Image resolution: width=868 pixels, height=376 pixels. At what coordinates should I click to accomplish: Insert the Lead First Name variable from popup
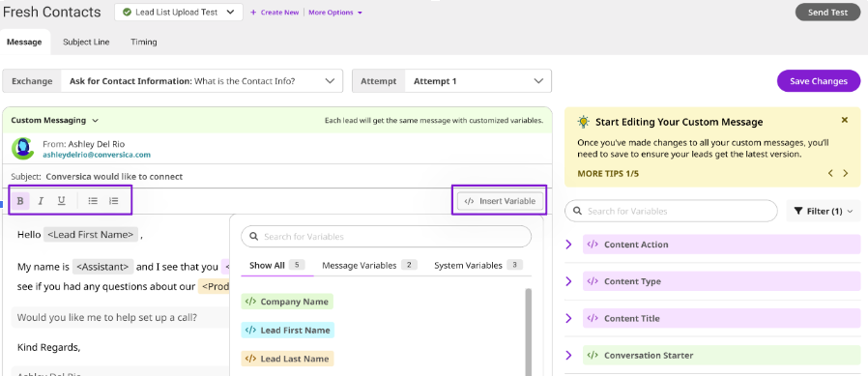tap(288, 330)
